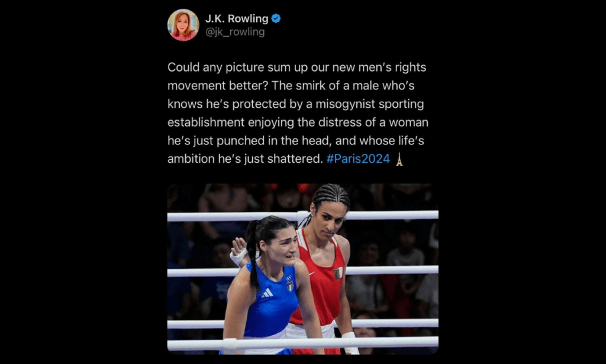Click the Olympic rings on blue jersey
The height and width of the screenshot is (364, 606).
tap(288, 278)
